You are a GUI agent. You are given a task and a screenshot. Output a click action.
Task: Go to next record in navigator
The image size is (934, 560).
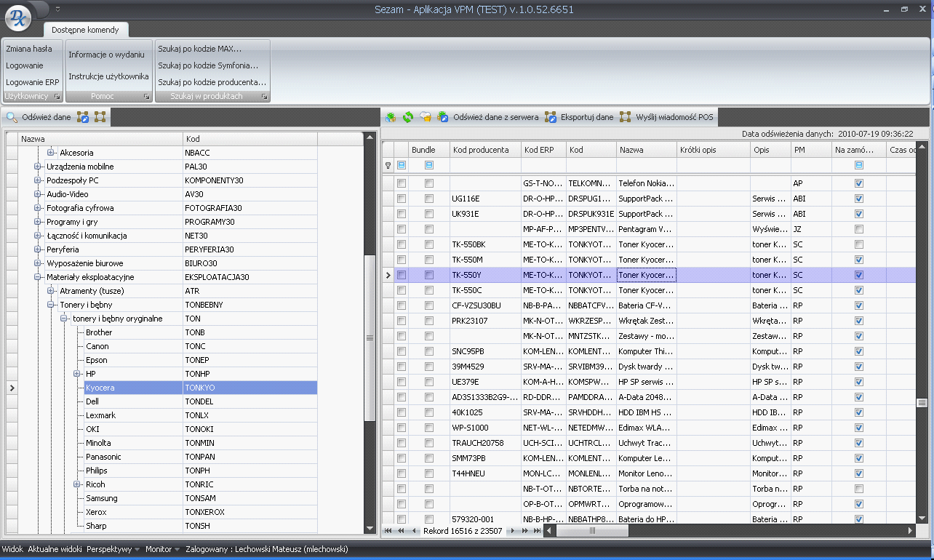click(512, 531)
